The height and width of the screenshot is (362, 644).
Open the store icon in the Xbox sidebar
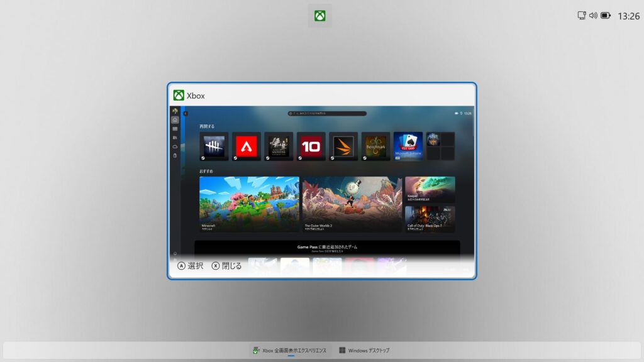[175, 136]
